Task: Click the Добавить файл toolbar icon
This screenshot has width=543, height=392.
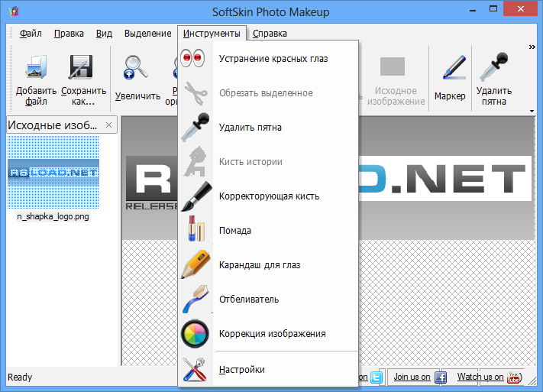Action: tap(36, 67)
